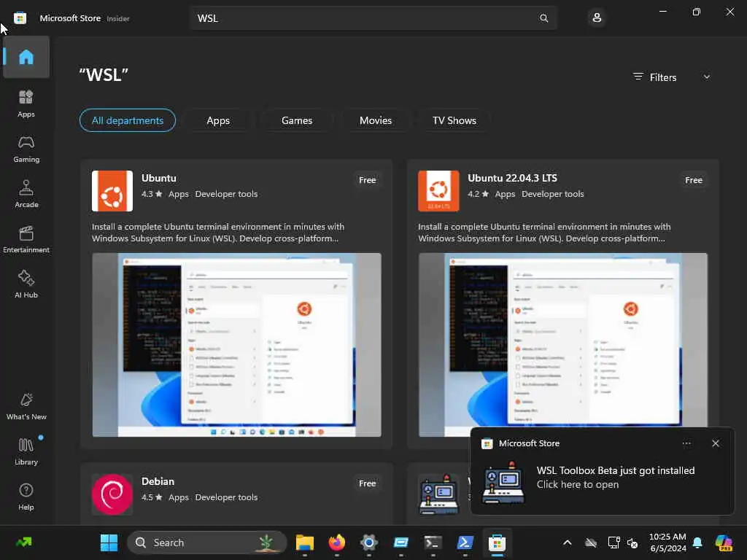This screenshot has height=560, width=747.
Task: Click the cloud sync icon in tray
Action: tap(591, 542)
